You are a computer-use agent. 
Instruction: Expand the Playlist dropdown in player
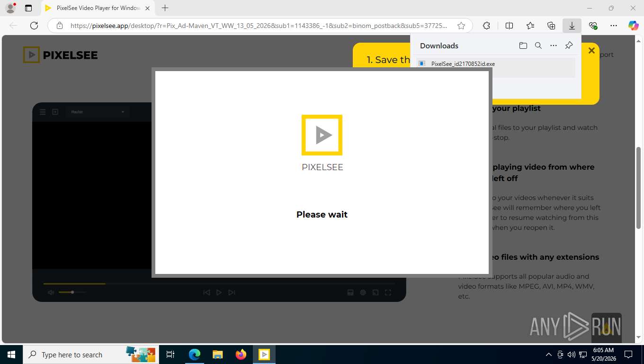(98, 112)
